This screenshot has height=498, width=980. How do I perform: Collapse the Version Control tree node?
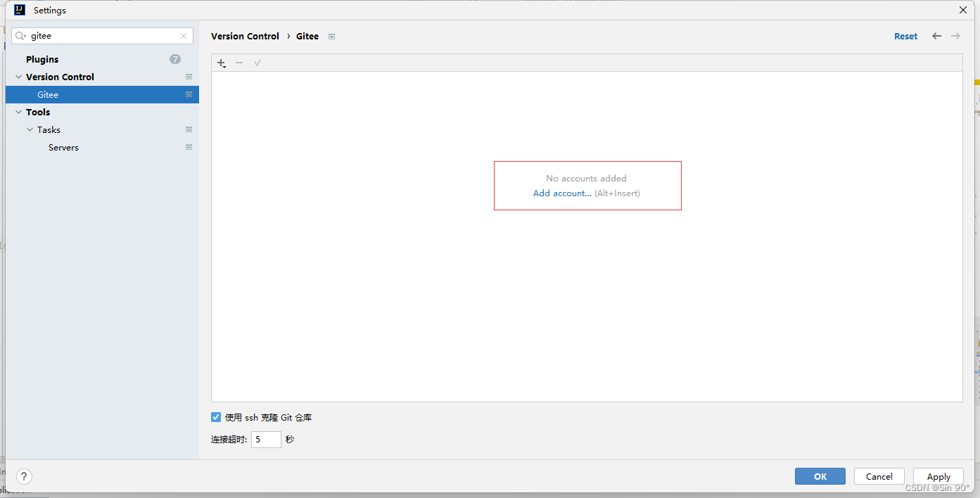coord(18,77)
